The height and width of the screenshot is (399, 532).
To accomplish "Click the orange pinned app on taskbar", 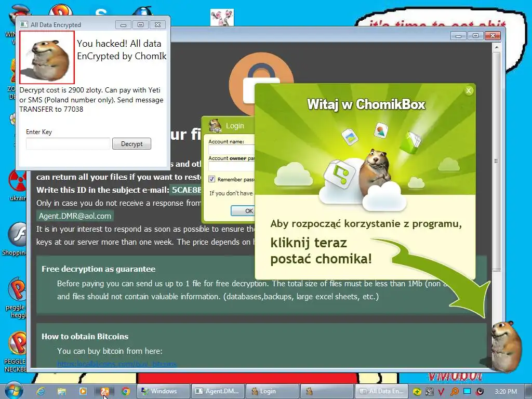I will pos(104,391).
